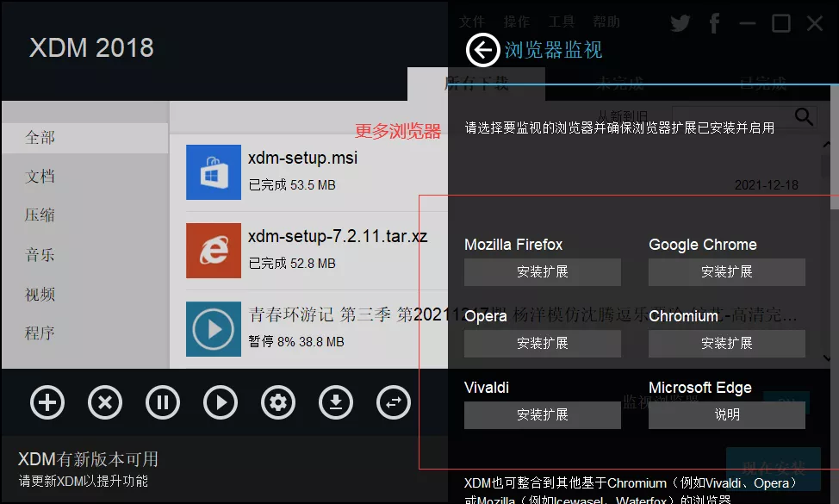Viewport: 839px width, 504px height.
Task: Click the search magnifier in browser monitor panel
Action: pyautogui.click(x=804, y=116)
